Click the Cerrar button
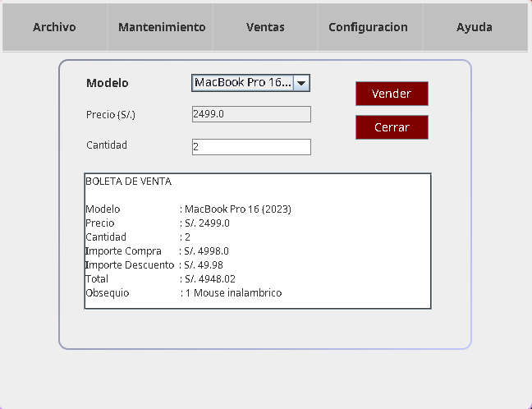Image resolution: width=532 pixels, height=409 pixels. (x=392, y=127)
